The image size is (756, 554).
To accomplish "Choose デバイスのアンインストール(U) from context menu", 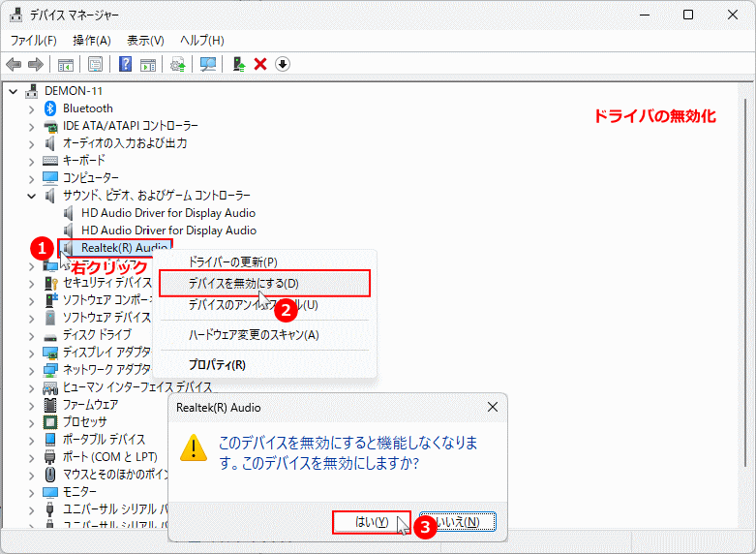I will tap(264, 305).
